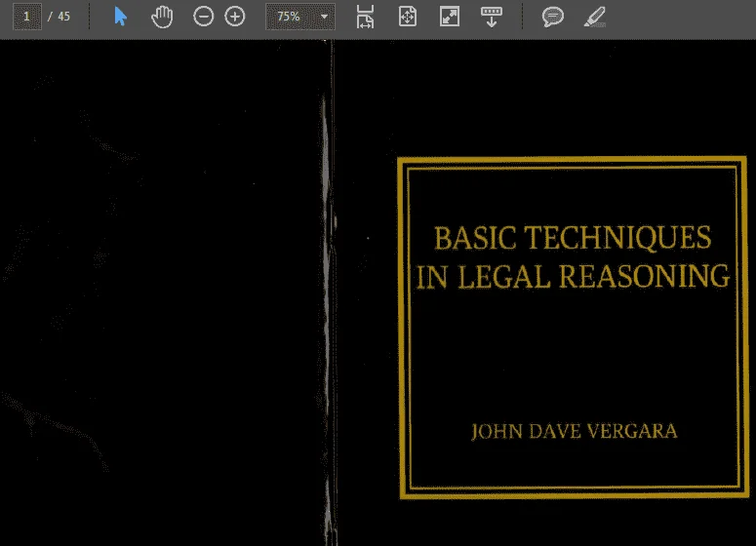Zoom out with the minus button
Image resolution: width=756 pixels, height=546 pixels.
coord(204,17)
